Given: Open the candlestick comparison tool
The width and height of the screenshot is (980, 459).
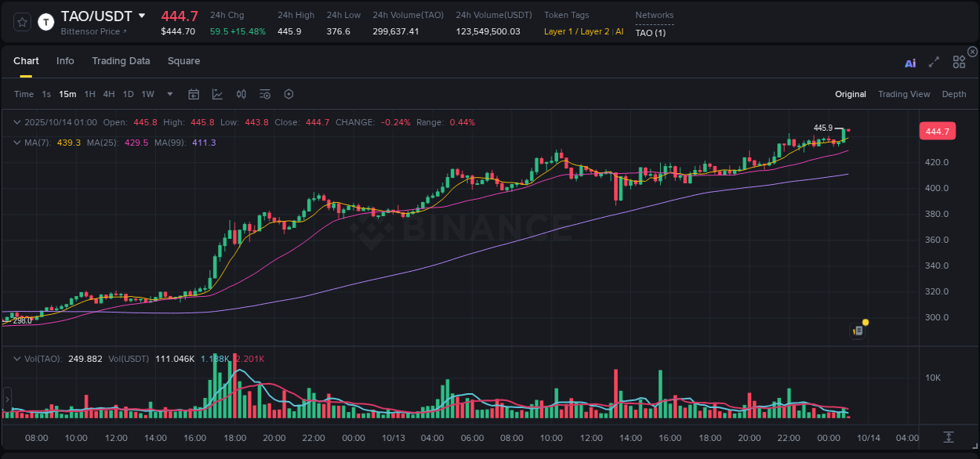Looking at the screenshot, I should pyautogui.click(x=241, y=93).
